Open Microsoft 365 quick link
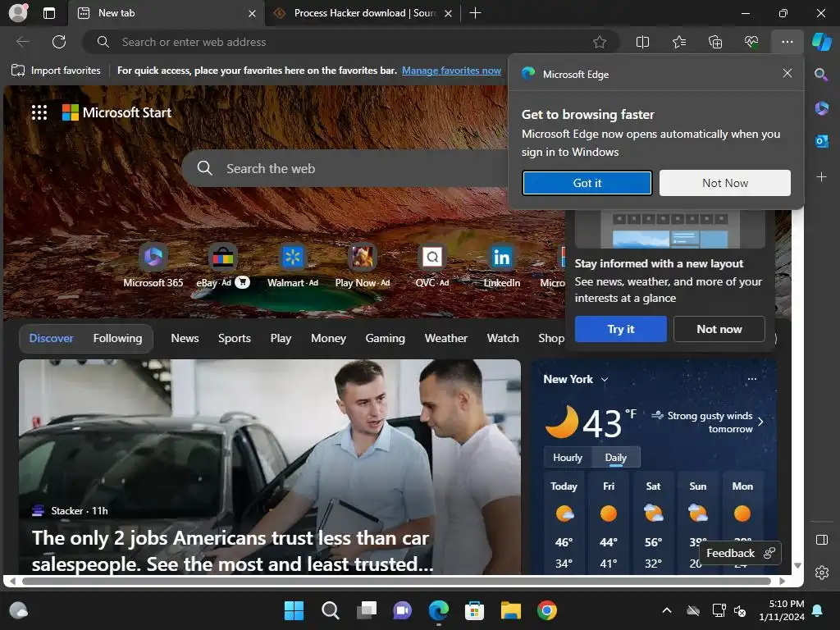Image resolution: width=840 pixels, height=630 pixels. pyautogui.click(x=153, y=265)
